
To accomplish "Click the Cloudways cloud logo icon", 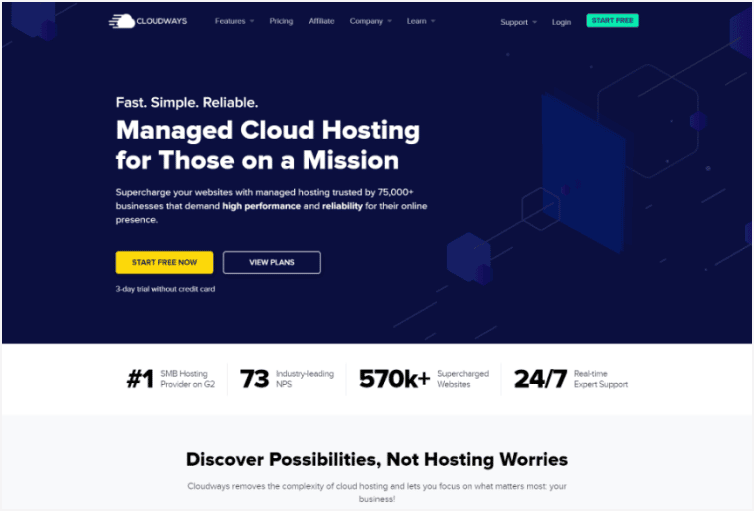I will [x=122, y=21].
